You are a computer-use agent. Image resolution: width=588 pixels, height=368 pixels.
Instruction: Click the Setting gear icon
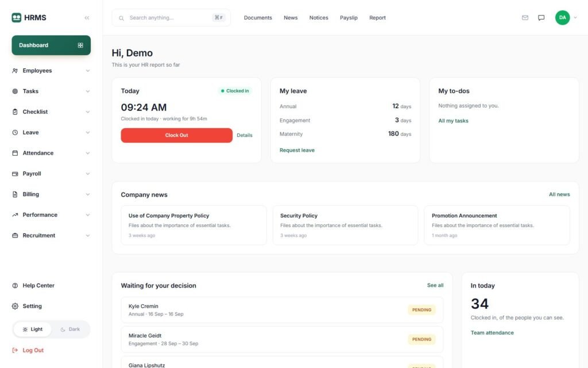[x=15, y=306]
